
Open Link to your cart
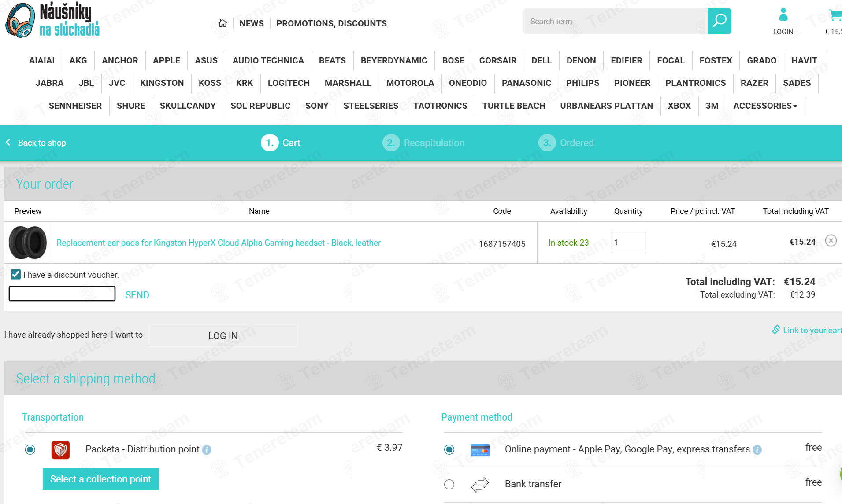coord(812,330)
